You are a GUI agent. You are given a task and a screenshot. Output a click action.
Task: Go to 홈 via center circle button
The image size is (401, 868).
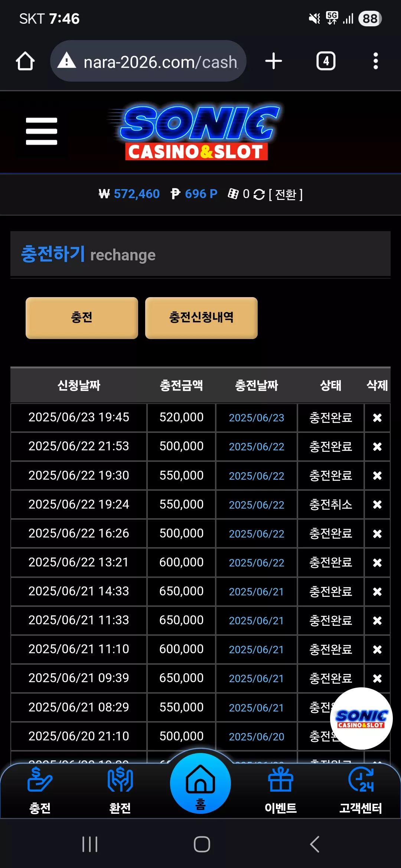200,783
